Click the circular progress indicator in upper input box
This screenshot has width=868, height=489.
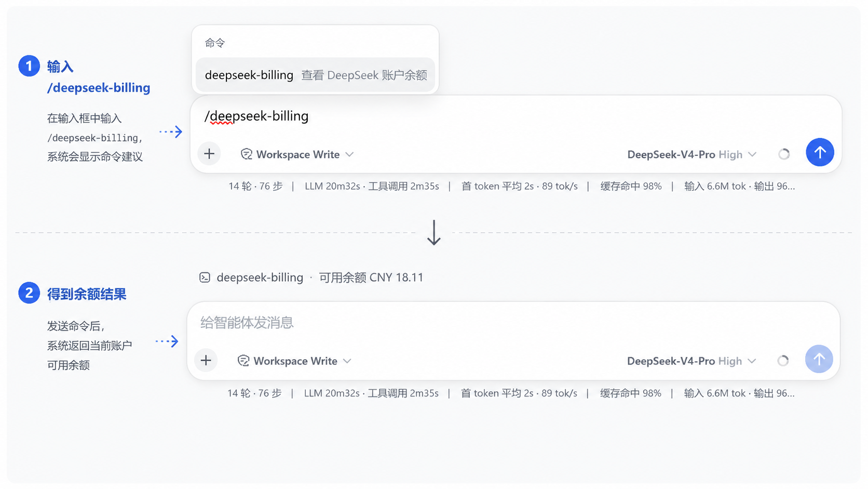[x=784, y=154]
